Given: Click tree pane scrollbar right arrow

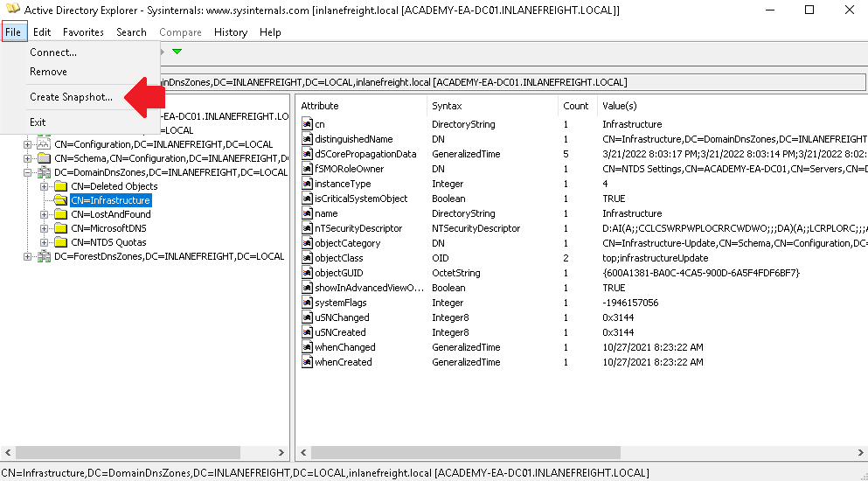Looking at the screenshot, I should pyautogui.click(x=281, y=453).
